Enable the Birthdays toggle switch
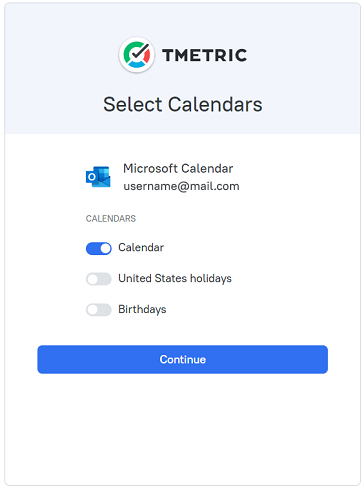The image size is (364, 489). tap(99, 310)
